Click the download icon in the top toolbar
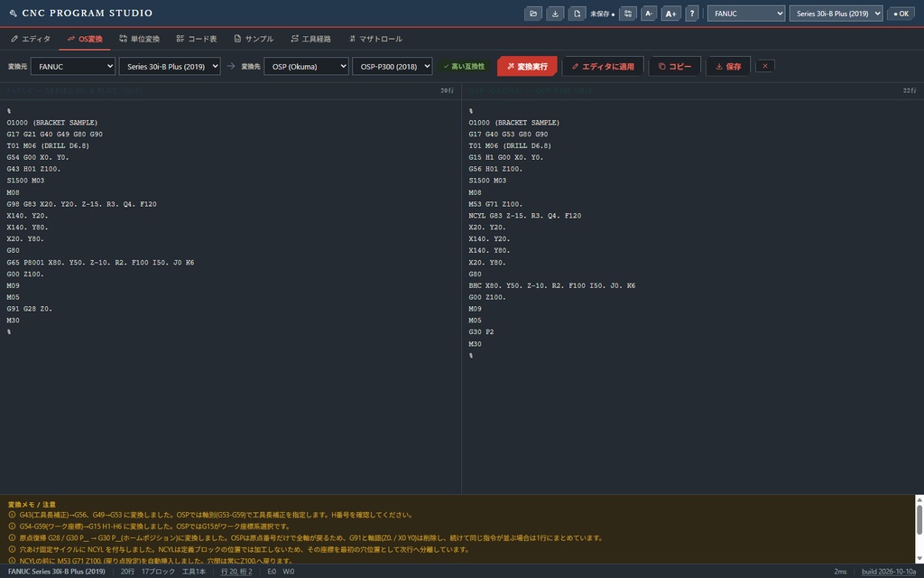Image resolution: width=924 pixels, height=578 pixels. click(x=555, y=14)
